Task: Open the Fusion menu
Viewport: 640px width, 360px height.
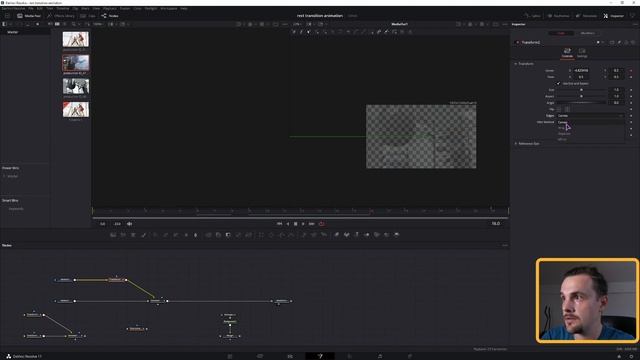Action: point(125,8)
